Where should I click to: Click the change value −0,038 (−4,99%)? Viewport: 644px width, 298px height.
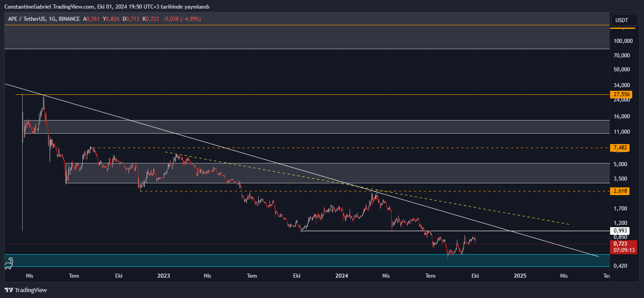click(181, 19)
